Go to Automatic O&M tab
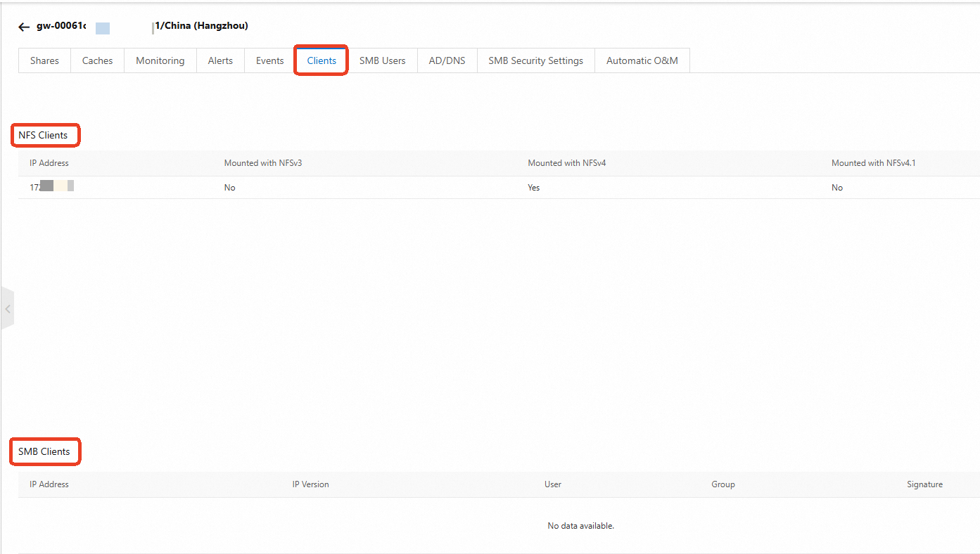The height and width of the screenshot is (554, 980). pos(642,60)
